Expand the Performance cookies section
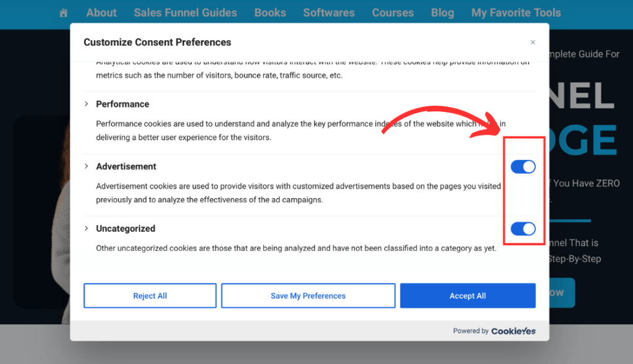 [x=87, y=104]
